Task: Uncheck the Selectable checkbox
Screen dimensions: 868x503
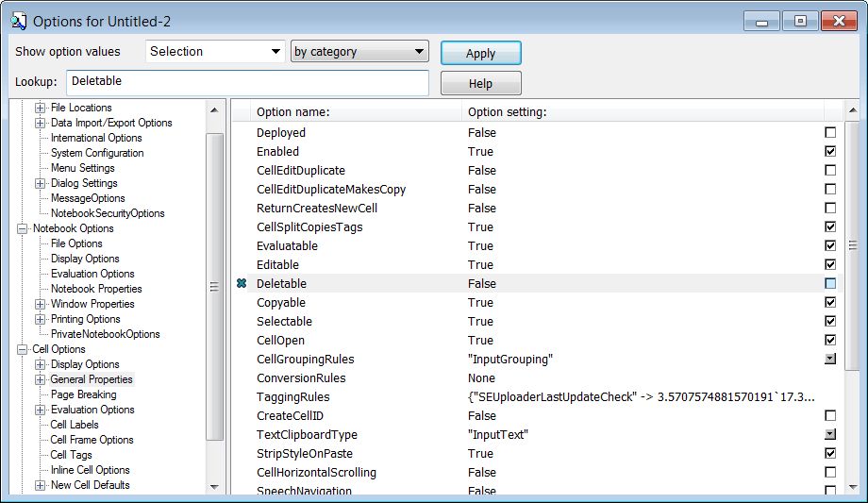Action: [830, 321]
